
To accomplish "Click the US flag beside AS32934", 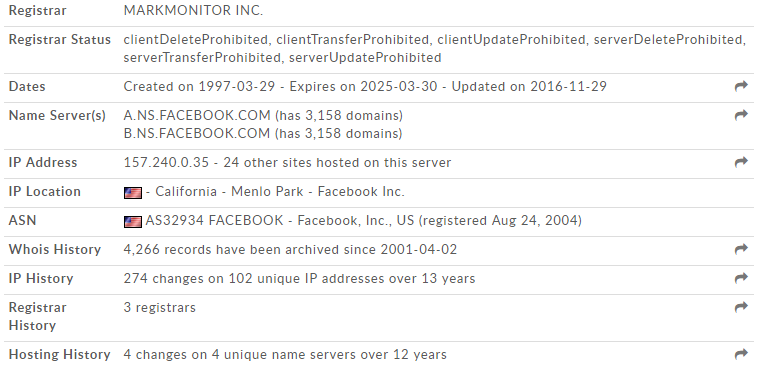I will coord(133,222).
